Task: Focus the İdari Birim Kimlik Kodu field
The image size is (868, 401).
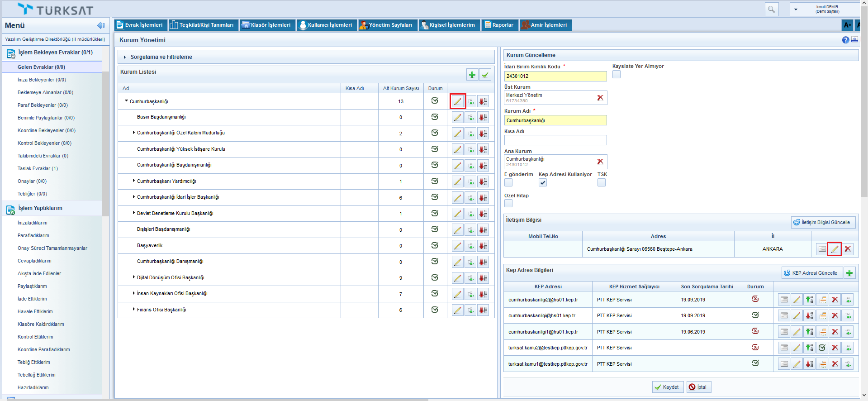Action: 555,76
